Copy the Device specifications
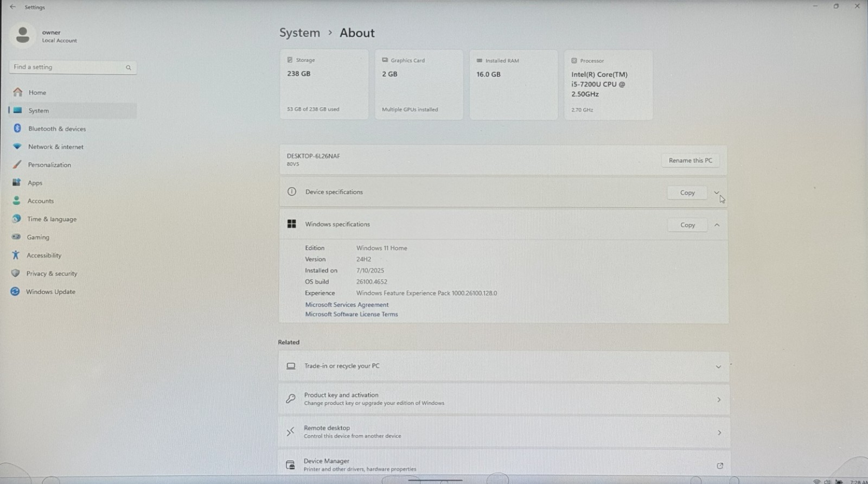The width and height of the screenshot is (868, 484). click(x=687, y=193)
